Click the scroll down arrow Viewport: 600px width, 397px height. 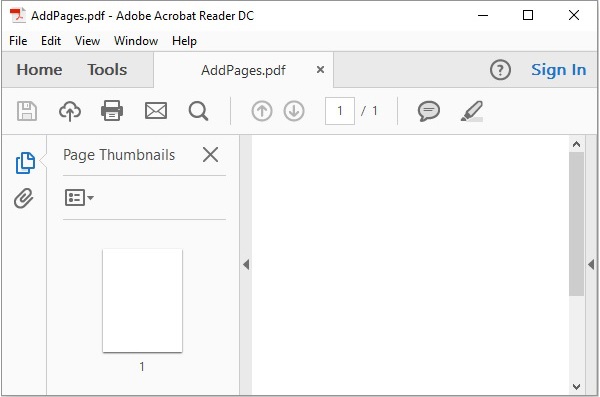coord(576,387)
